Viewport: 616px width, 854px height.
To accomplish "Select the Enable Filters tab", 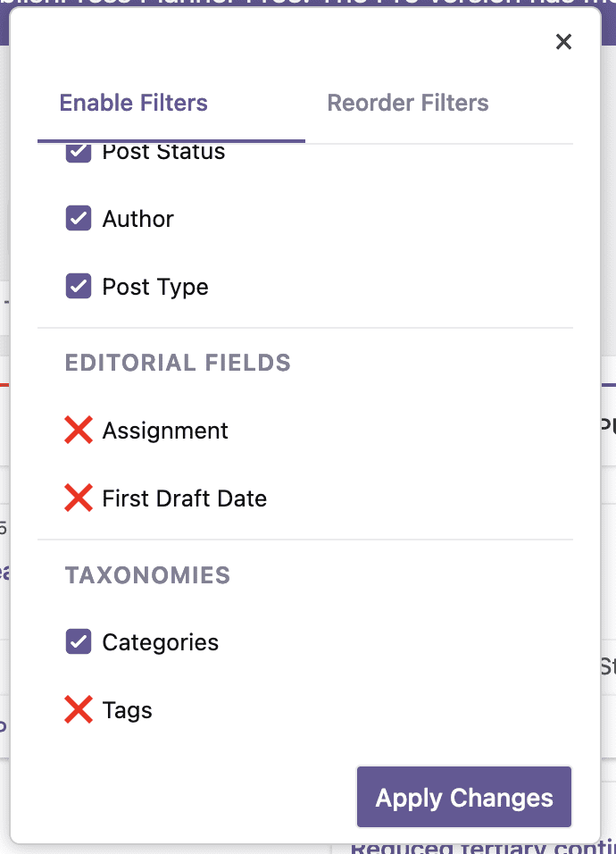I will pos(132,103).
